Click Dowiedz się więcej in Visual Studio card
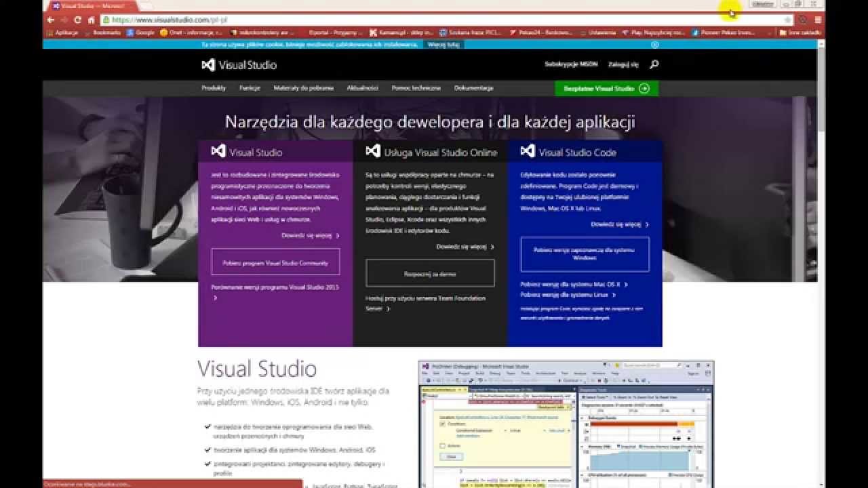 click(311, 236)
